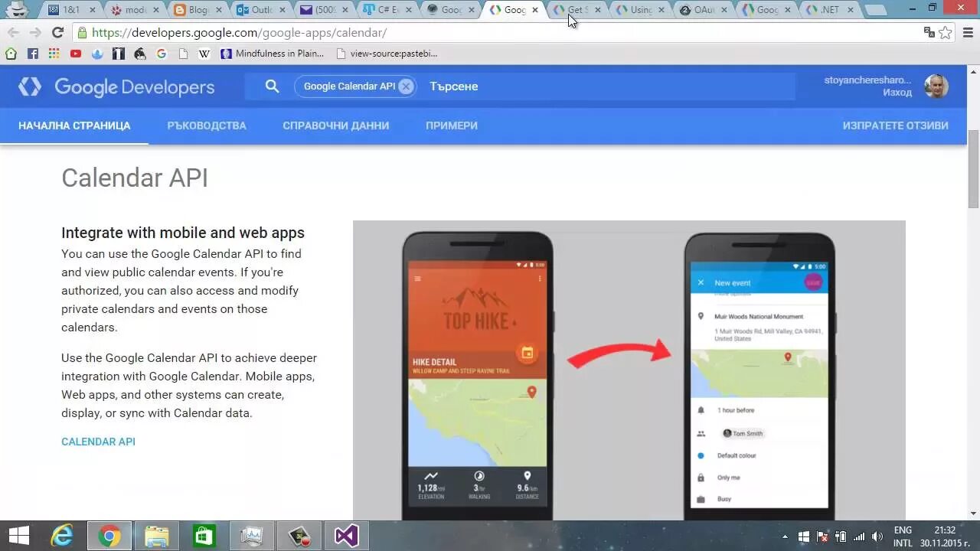Open File Explorer from taskbar
This screenshot has width=980, height=551.
tap(157, 536)
